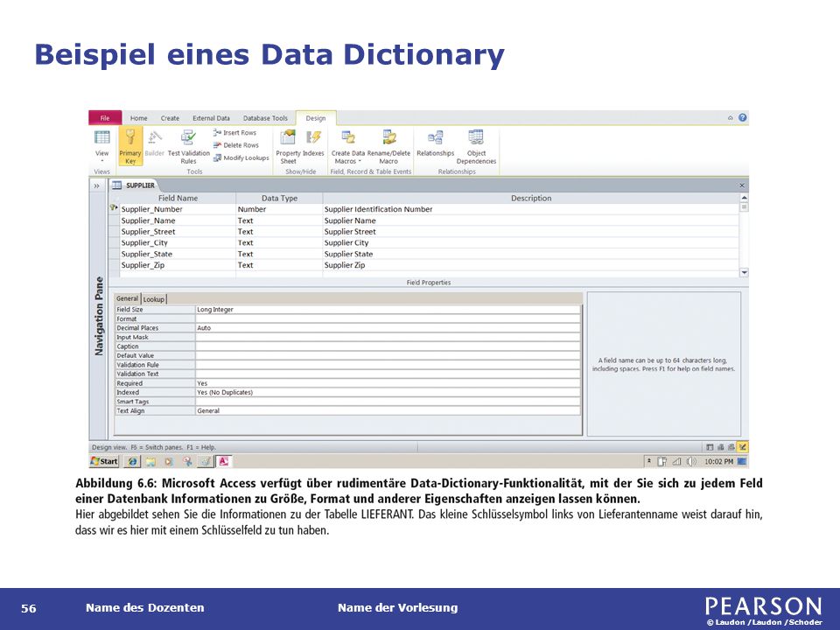
Task: Click the Access icon on the taskbar
Action: [223, 461]
